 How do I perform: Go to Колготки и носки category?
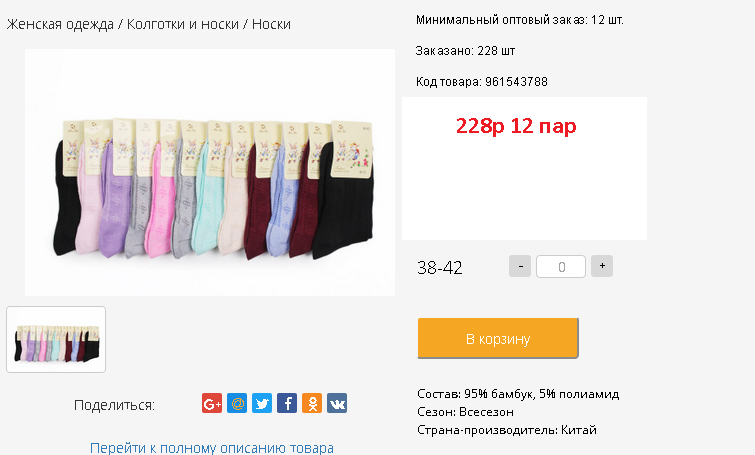click(x=182, y=24)
